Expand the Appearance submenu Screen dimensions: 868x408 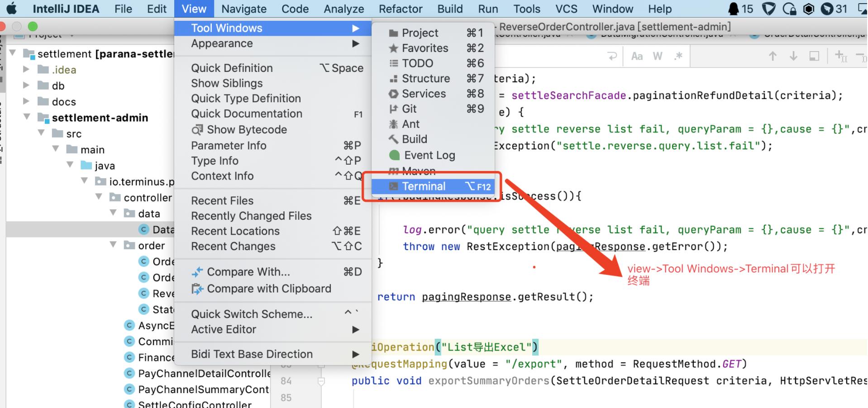click(273, 43)
